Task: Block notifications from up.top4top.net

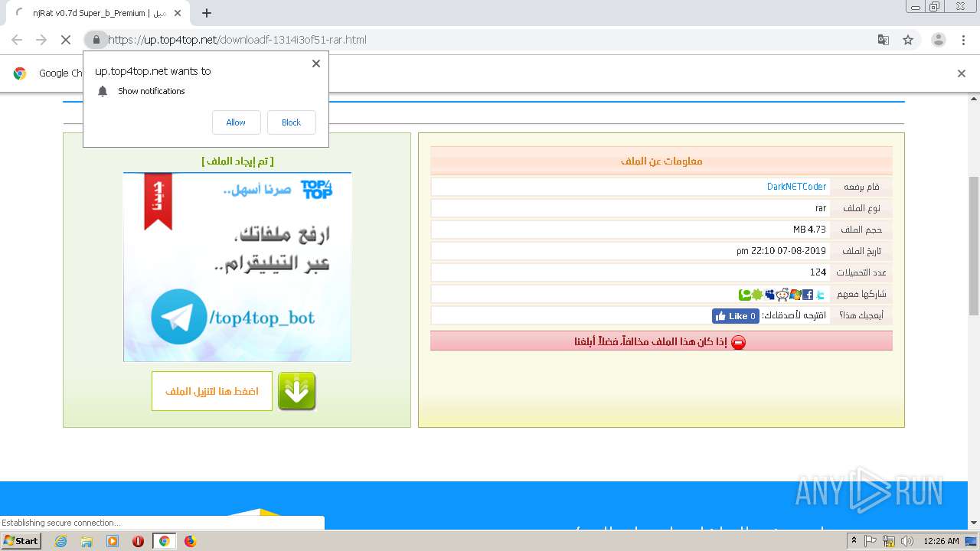Action: (x=291, y=122)
